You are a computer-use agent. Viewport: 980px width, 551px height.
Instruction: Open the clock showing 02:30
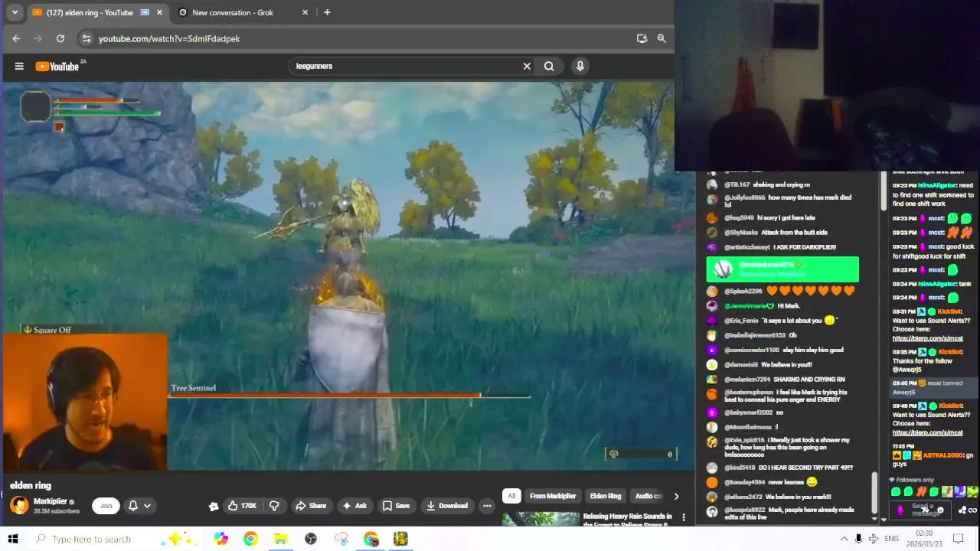tap(923, 539)
